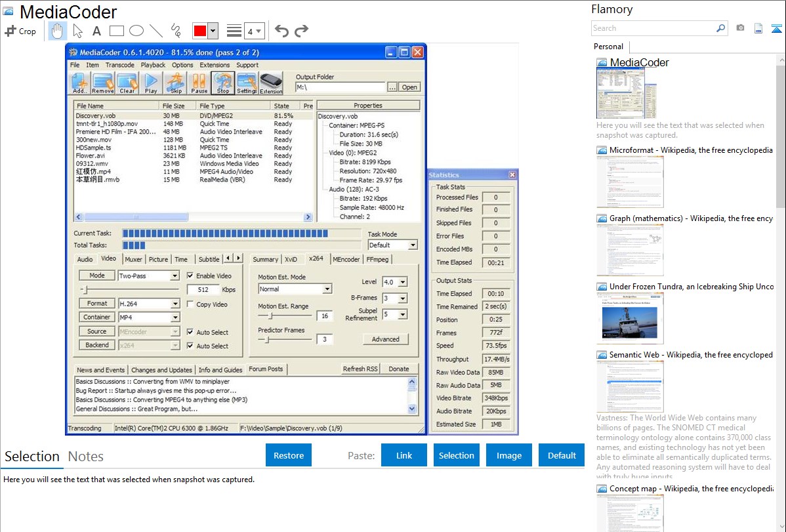The width and height of the screenshot is (786, 532).
Task: Click the Clear list toolbar icon
Action: pos(127,83)
